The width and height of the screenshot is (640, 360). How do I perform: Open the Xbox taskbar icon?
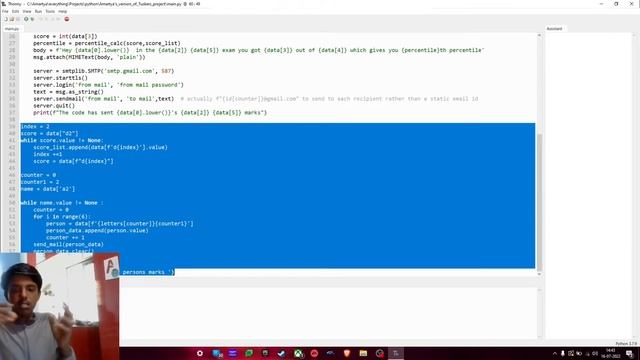tap(298, 353)
